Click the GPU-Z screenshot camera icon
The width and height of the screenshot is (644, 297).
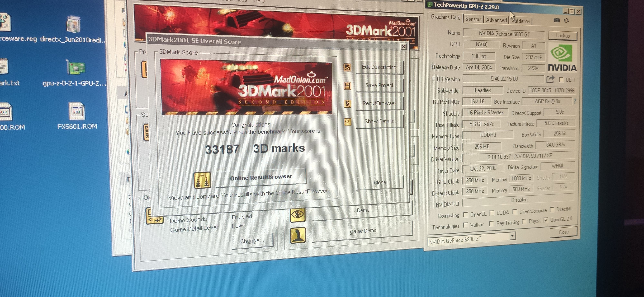557,20
